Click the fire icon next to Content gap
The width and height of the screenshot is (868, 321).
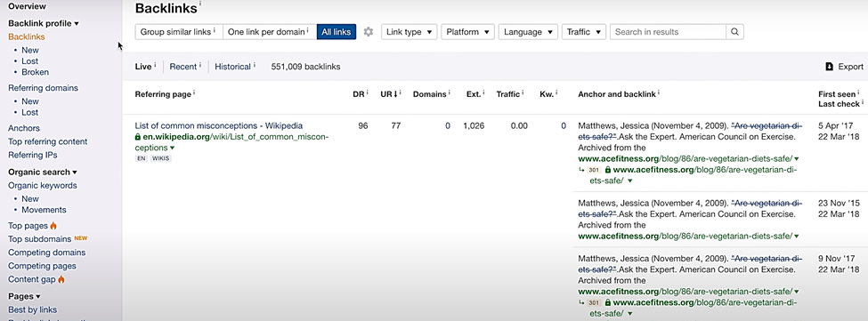click(x=61, y=279)
